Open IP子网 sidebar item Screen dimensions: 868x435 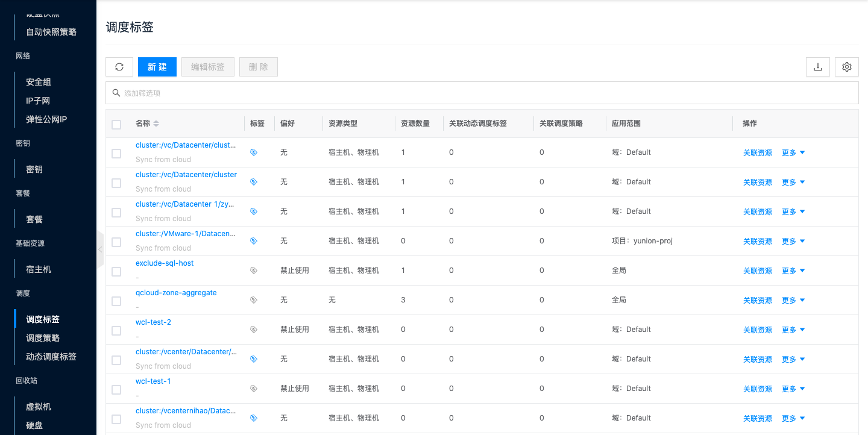pos(38,101)
